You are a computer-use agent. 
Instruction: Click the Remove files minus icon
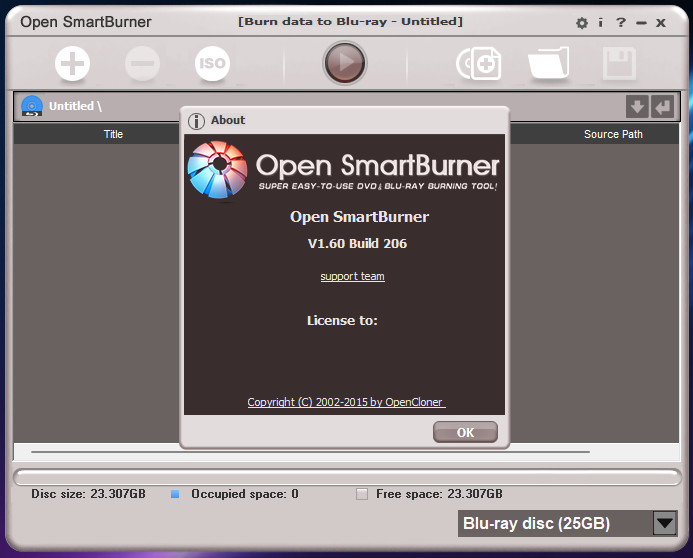click(x=142, y=64)
